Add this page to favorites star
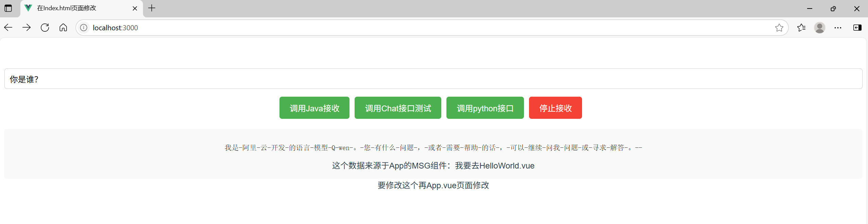 (x=779, y=28)
